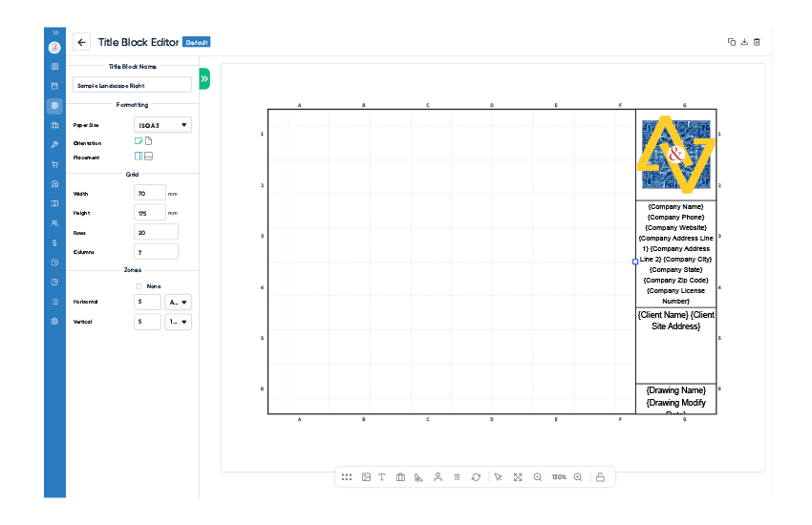This screenshot has width=812, height=525.
Task: Collapse the panel with green chevron button
Action: [x=204, y=78]
